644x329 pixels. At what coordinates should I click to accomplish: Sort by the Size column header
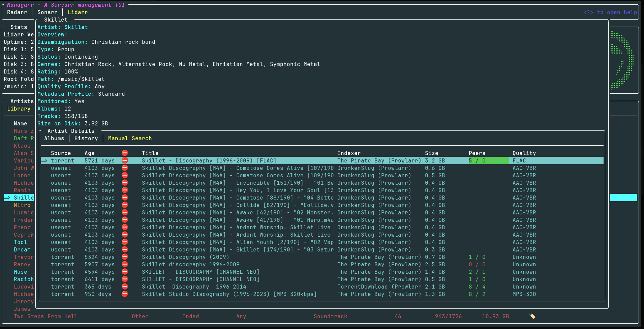pyautogui.click(x=431, y=153)
